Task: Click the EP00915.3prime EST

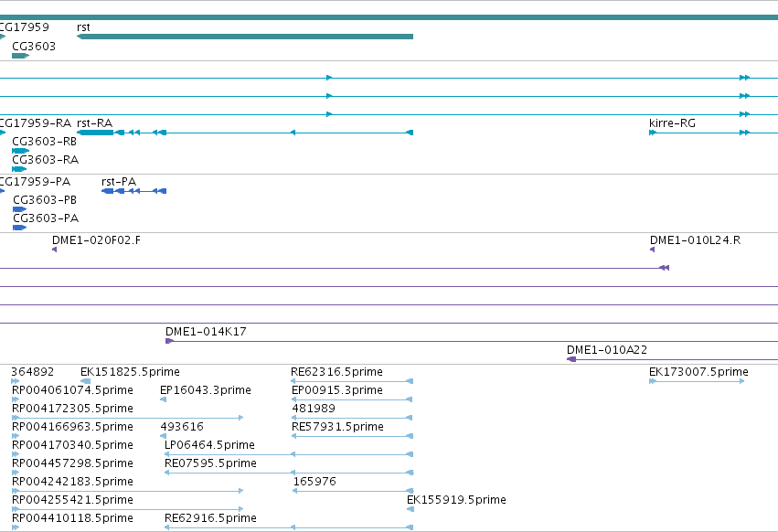Action: point(352,399)
